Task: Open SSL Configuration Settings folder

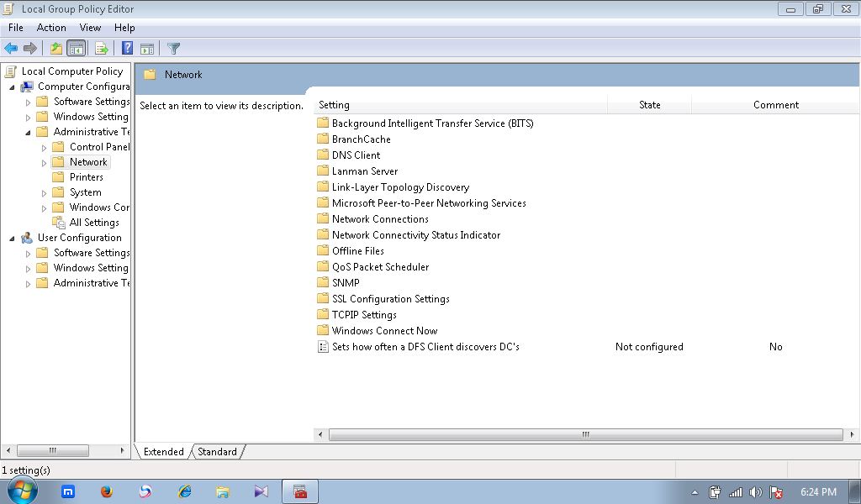Action: pos(390,298)
